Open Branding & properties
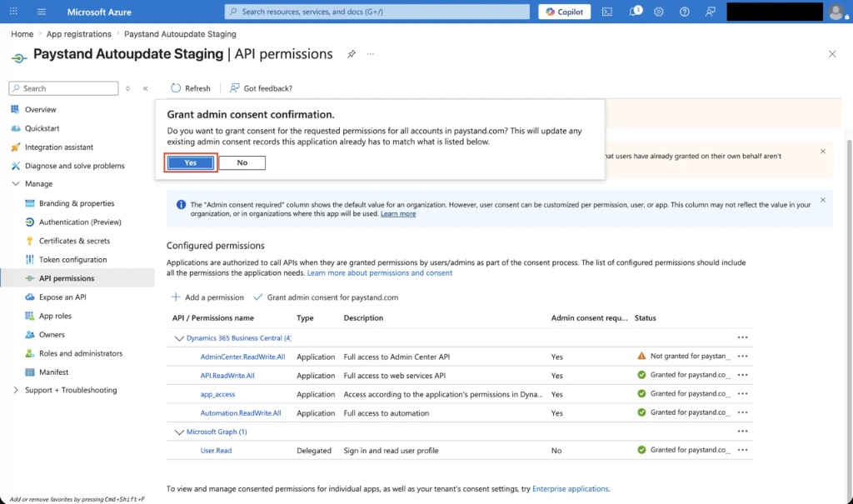This screenshot has height=504, width=853. pyautogui.click(x=77, y=203)
